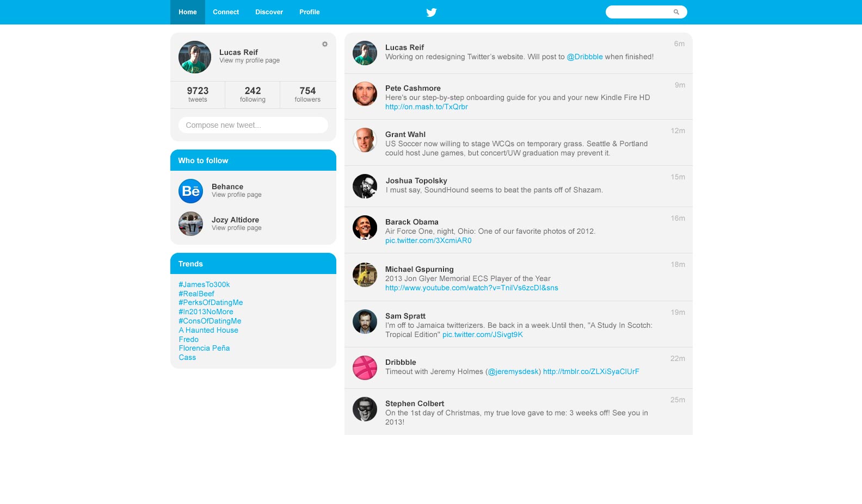862x504 pixels.
Task: Click the Joshua Topolsky name in feed
Action: coord(416,181)
